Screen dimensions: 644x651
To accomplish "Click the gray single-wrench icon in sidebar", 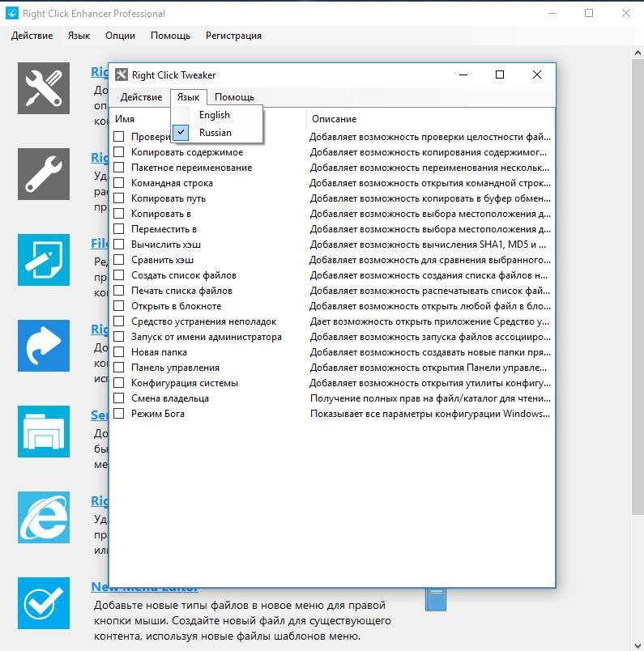I will click(x=44, y=174).
